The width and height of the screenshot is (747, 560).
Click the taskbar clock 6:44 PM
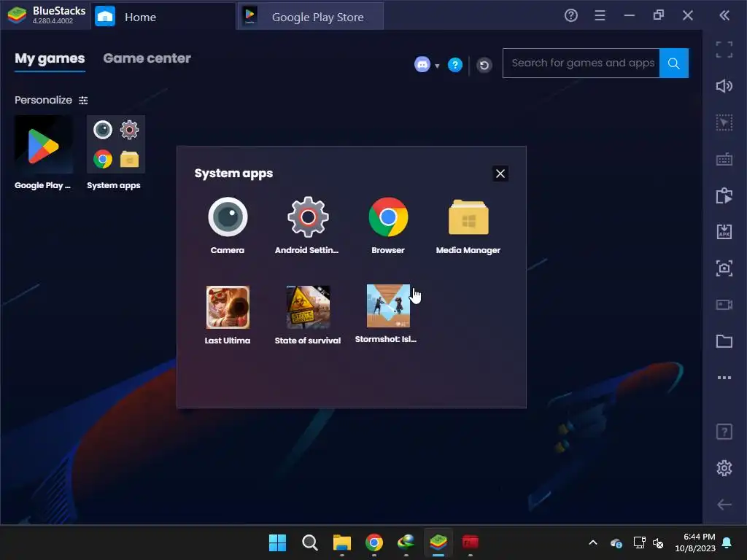pos(695,542)
